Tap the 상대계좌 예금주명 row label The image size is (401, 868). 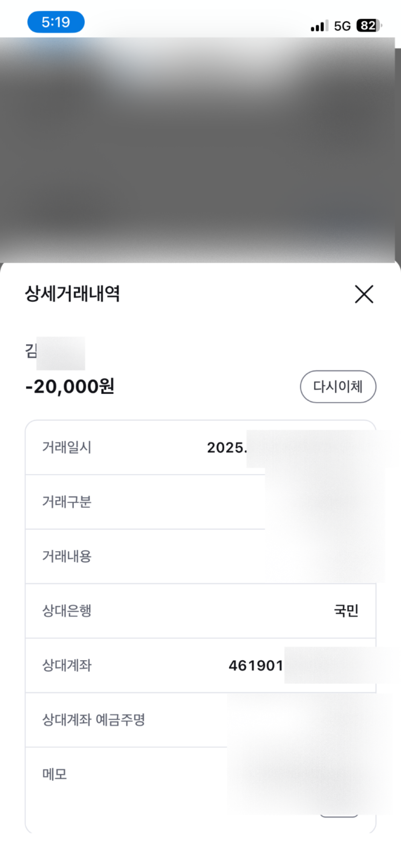pyautogui.click(x=94, y=720)
